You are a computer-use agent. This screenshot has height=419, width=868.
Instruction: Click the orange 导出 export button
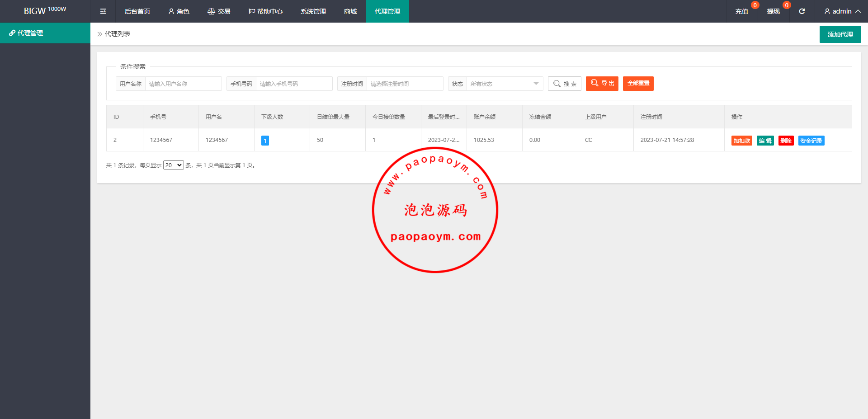(602, 84)
